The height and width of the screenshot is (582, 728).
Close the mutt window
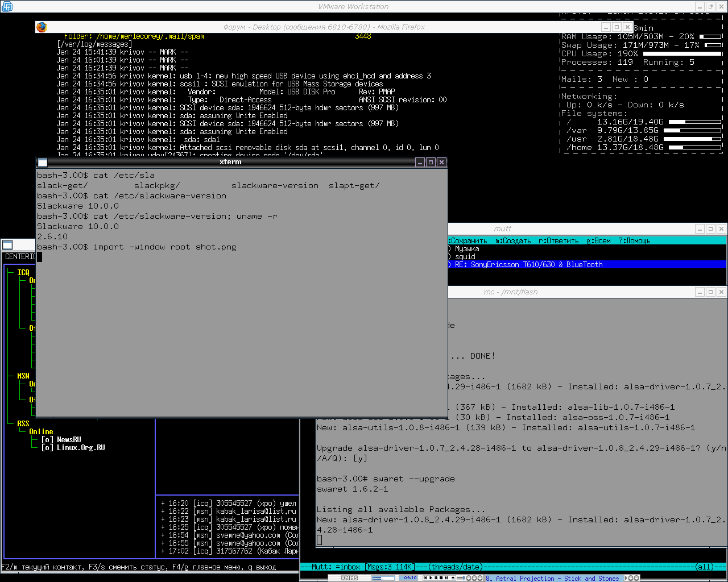721,229
